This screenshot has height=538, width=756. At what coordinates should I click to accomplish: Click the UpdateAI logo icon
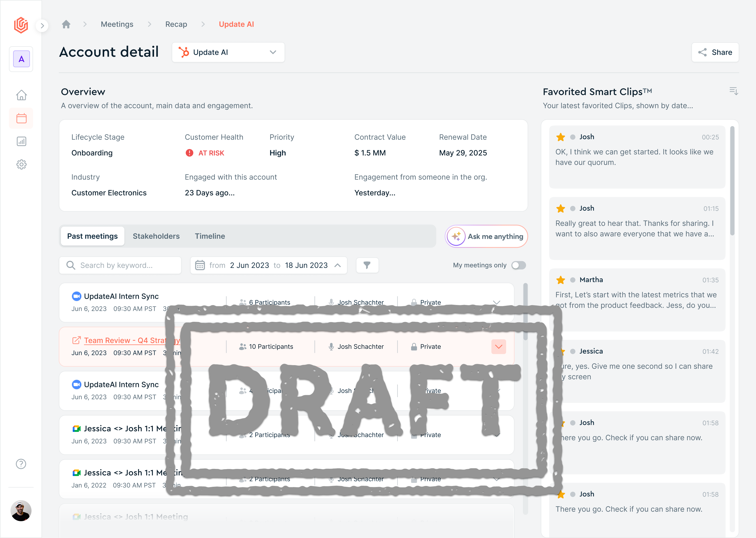click(x=21, y=25)
